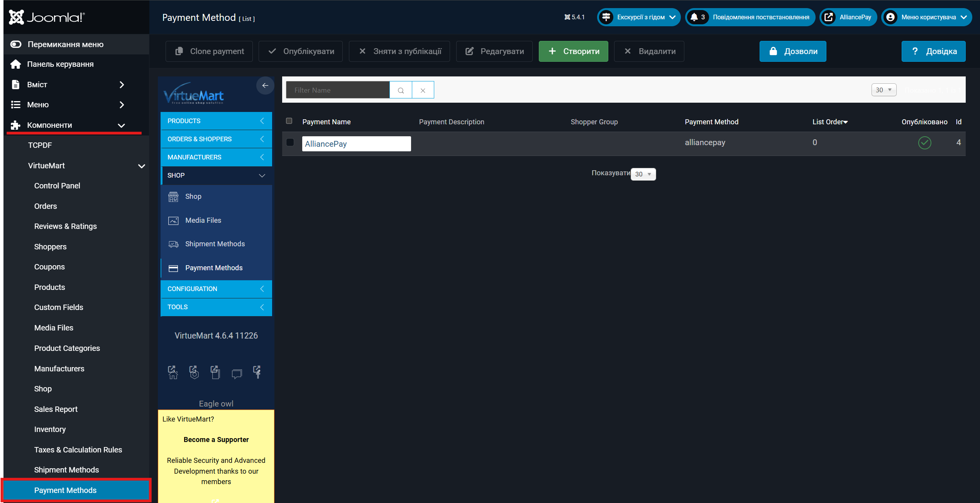
Task: Click into the Filter Name input field
Action: 338,90
